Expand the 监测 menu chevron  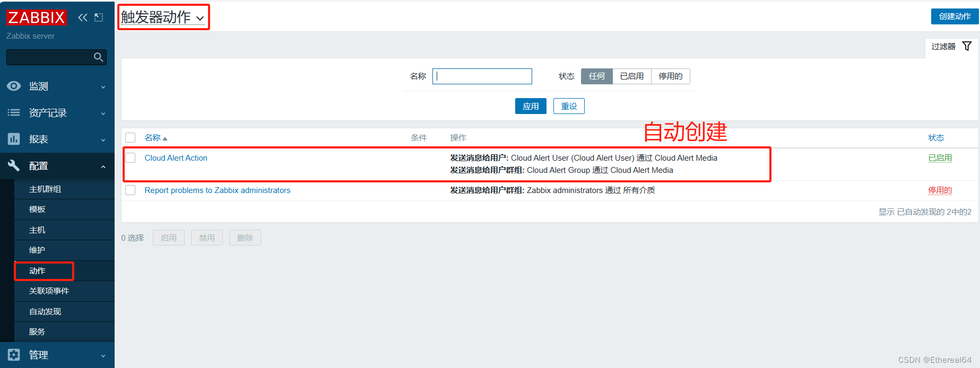click(x=103, y=87)
